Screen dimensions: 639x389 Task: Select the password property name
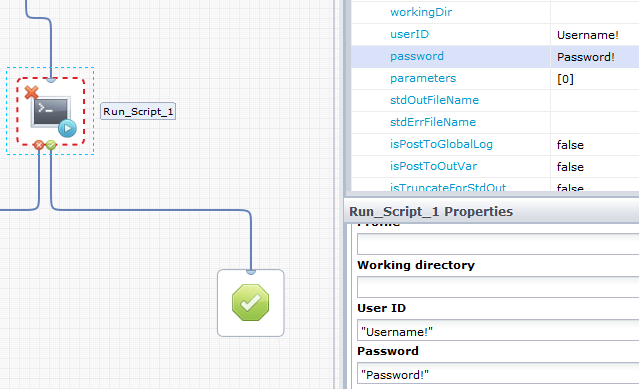(x=417, y=56)
